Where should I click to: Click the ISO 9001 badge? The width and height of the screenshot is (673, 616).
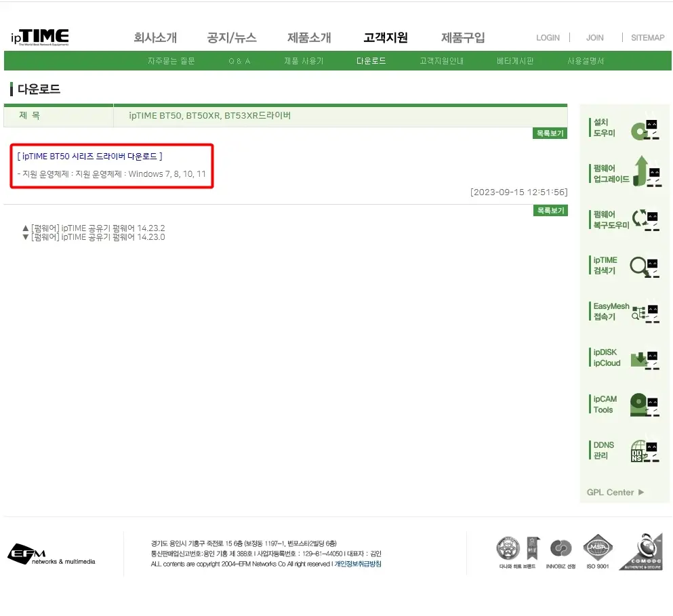598,552
